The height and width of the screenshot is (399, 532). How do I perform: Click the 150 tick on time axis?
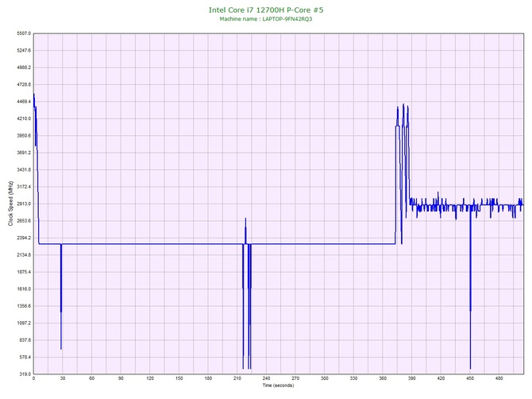click(179, 378)
